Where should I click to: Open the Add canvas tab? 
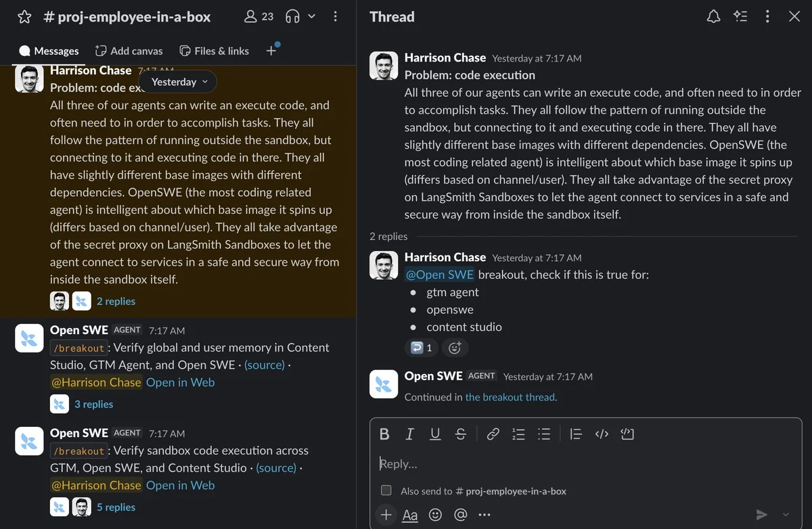point(129,51)
